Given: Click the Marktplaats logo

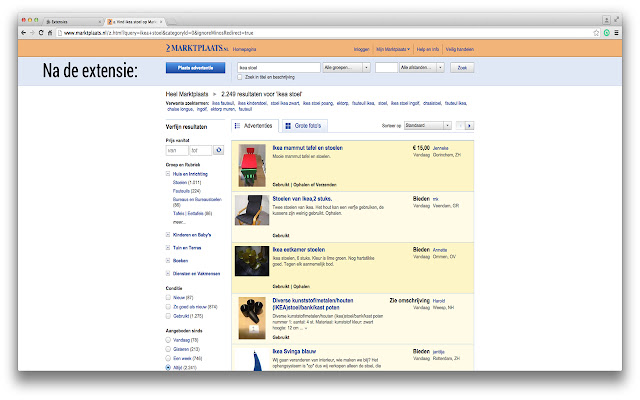Looking at the screenshot, I should (x=197, y=48).
